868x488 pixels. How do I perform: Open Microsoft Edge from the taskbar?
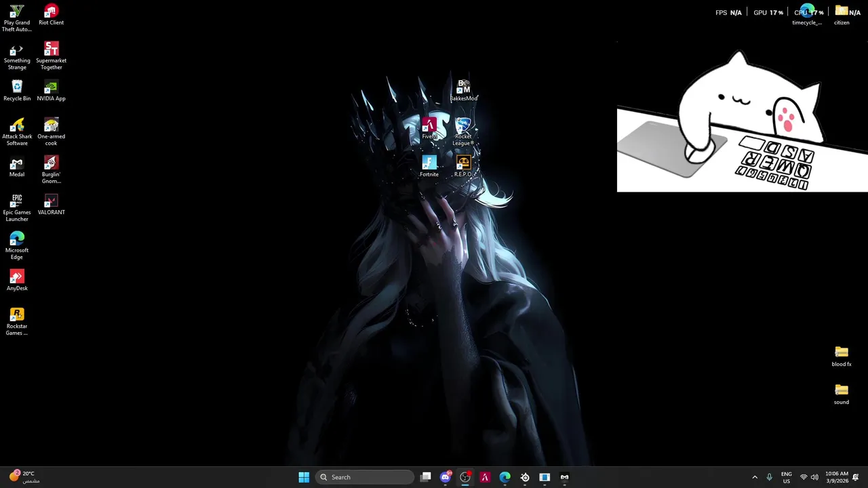point(505,477)
